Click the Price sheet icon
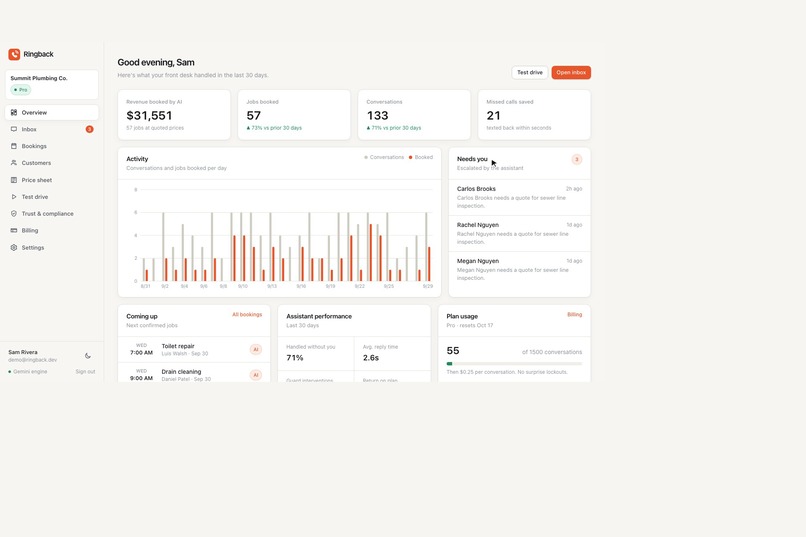The image size is (806, 537). (14, 180)
